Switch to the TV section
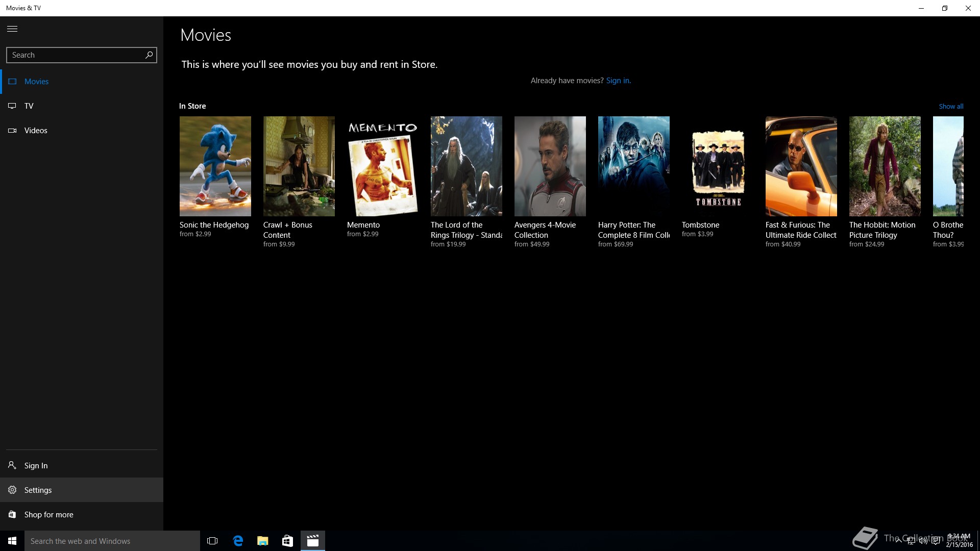 pyautogui.click(x=82, y=106)
